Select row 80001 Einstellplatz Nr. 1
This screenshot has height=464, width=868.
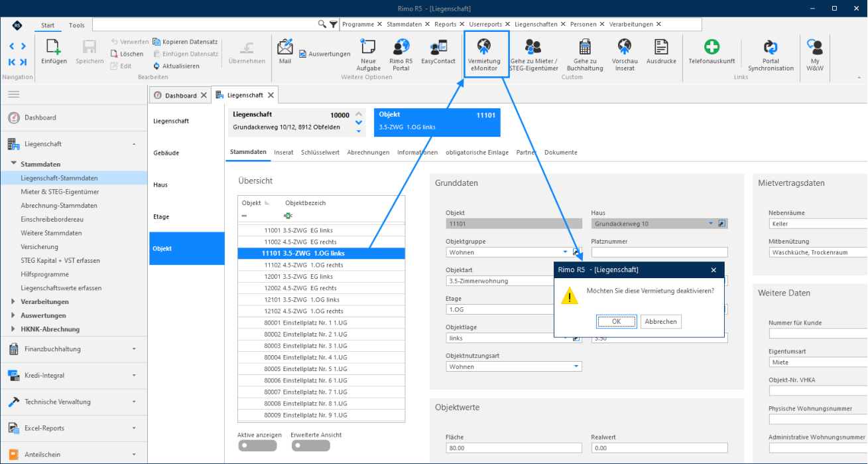(321, 323)
